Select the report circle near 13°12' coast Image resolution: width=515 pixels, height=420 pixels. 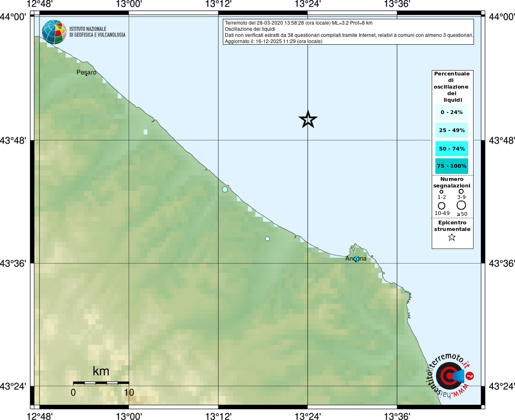pos(225,189)
